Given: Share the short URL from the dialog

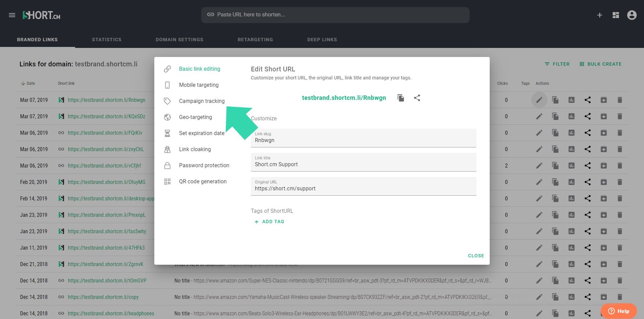Looking at the screenshot, I should [417, 98].
